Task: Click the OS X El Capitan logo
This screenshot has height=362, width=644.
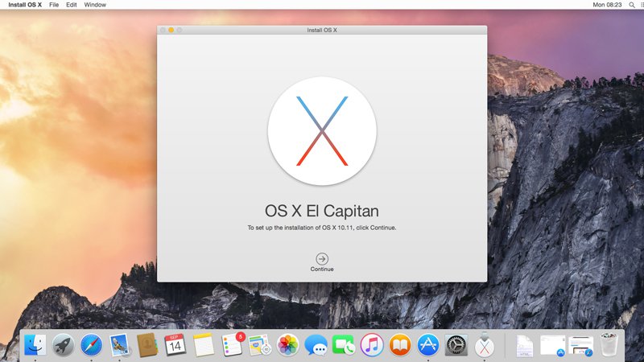Action: [x=322, y=131]
